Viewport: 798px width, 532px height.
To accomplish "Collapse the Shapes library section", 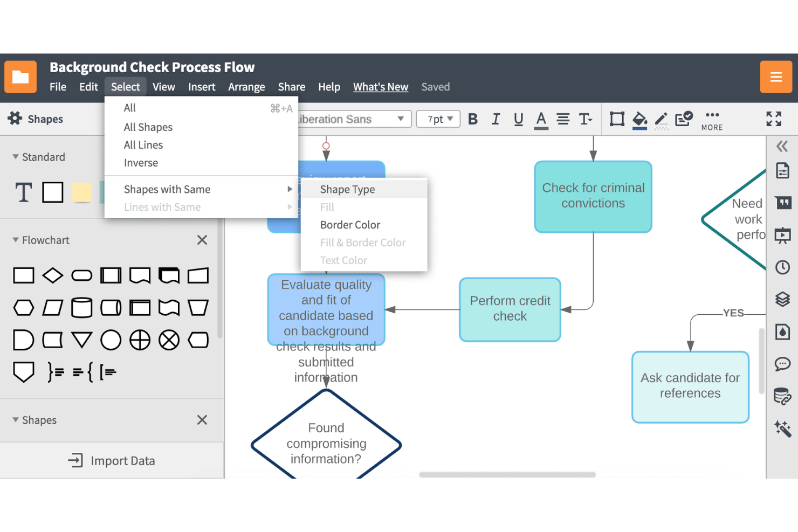I will (16, 420).
